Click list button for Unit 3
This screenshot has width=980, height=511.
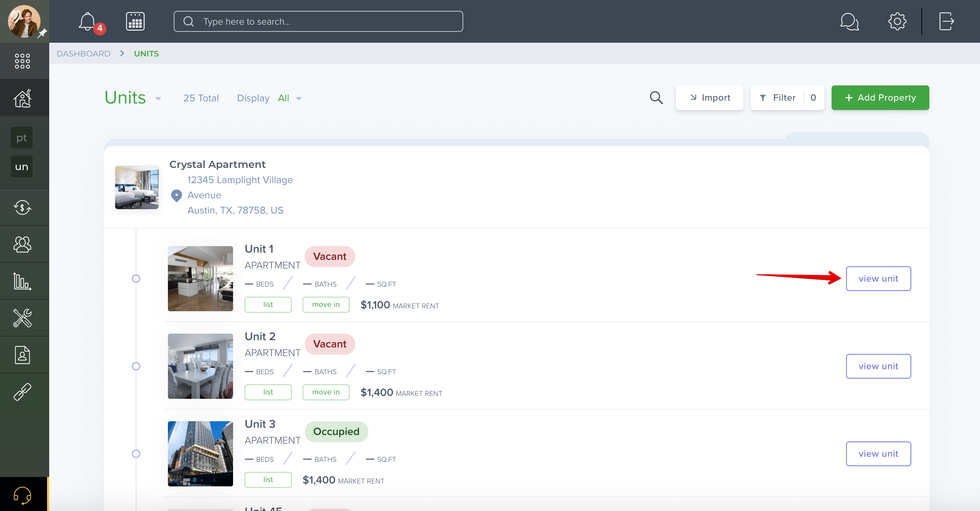(268, 480)
